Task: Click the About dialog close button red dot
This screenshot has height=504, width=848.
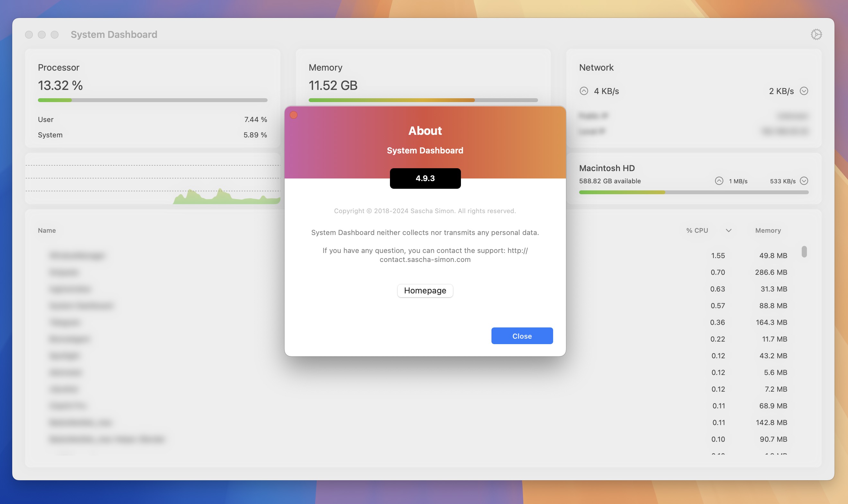Action: click(x=294, y=115)
